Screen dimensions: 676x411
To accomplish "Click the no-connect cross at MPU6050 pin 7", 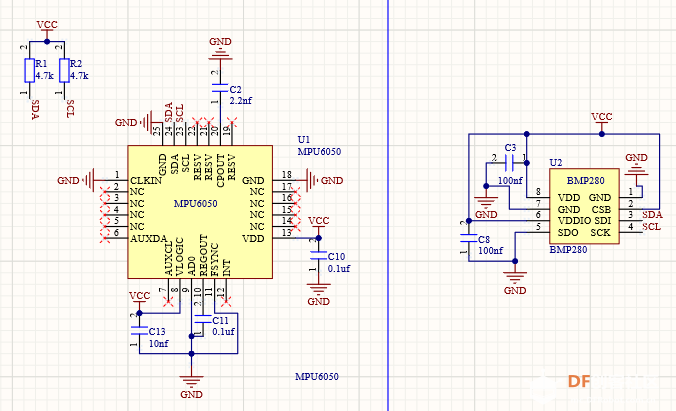I will point(168,302).
